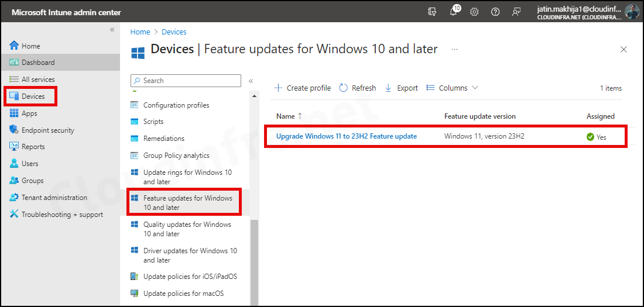This screenshot has width=644, height=307.
Task: Open Upgrade Windows 11 to 23H2 profile link
Action: pos(347,136)
